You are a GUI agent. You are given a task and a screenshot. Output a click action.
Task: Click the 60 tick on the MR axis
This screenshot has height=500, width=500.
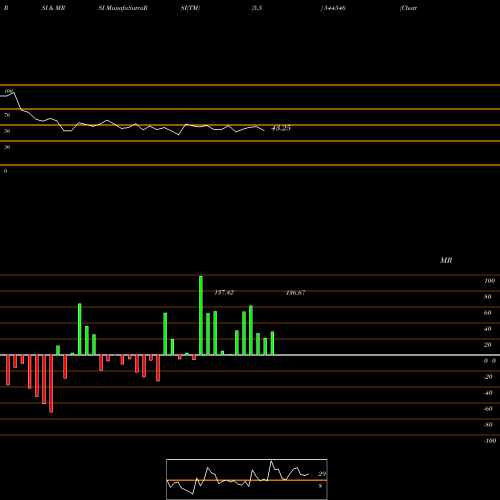[x=488, y=313]
